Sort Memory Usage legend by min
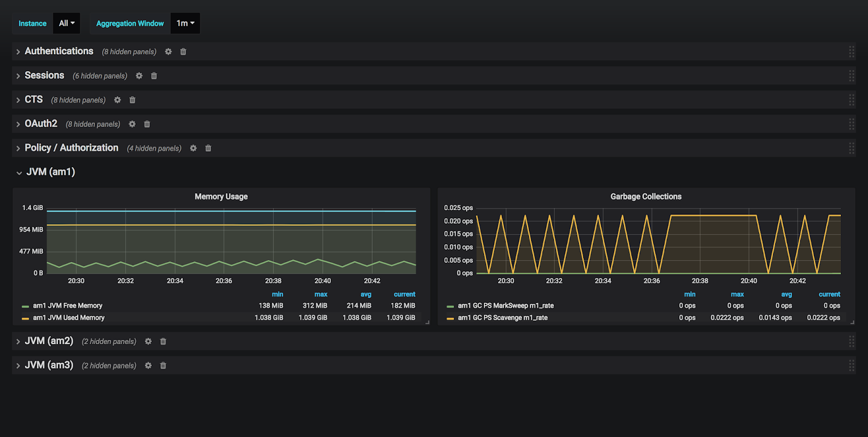This screenshot has height=437, width=868. click(277, 294)
